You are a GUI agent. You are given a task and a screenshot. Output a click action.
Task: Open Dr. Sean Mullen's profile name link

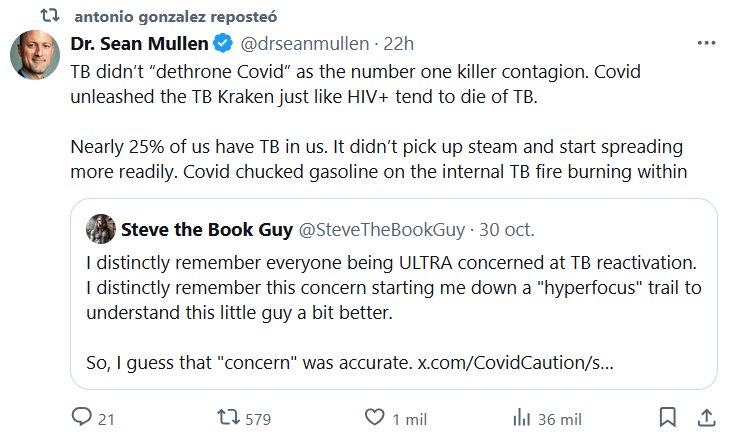(138, 44)
